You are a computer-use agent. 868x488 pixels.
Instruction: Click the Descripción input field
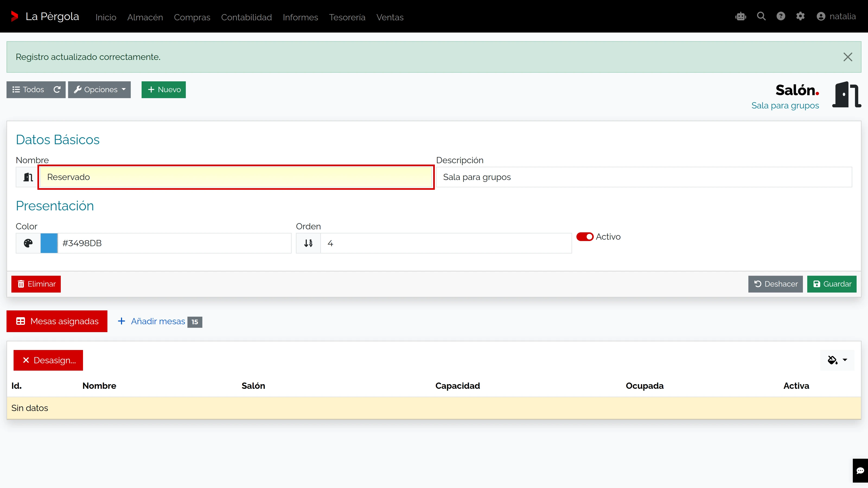click(644, 177)
